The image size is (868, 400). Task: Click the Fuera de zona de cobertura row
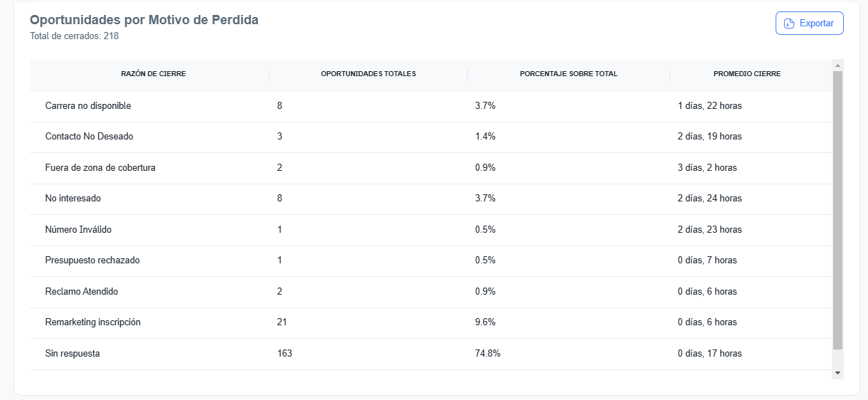[x=100, y=168]
